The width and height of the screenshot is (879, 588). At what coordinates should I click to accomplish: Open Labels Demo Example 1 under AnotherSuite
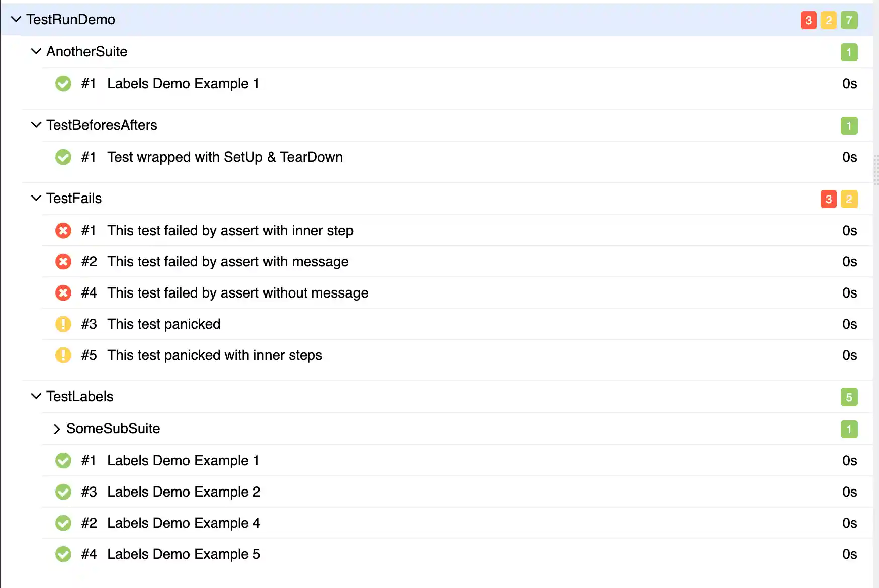point(183,84)
